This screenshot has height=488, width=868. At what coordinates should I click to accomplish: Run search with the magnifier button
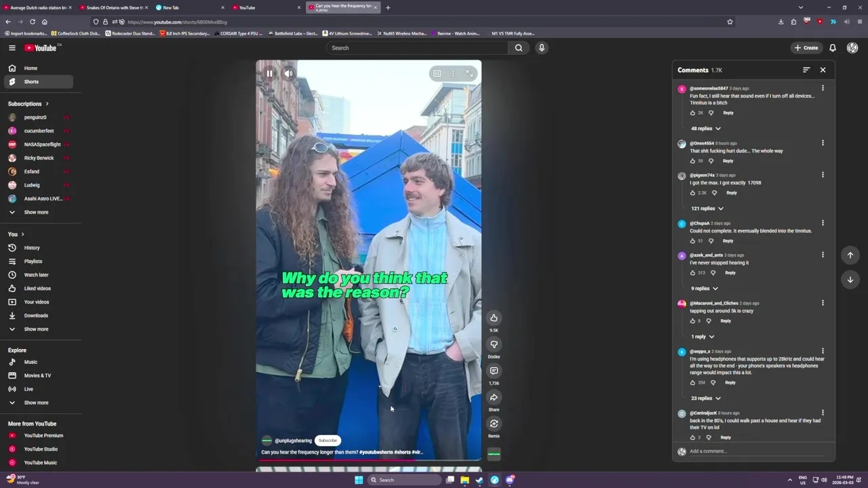tap(519, 47)
